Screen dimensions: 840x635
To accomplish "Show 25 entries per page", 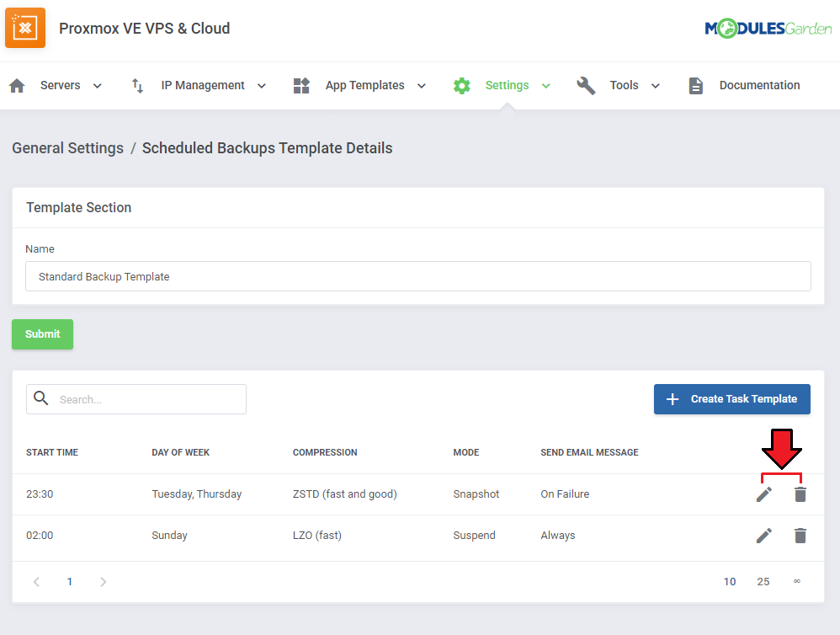I will pos(763,582).
